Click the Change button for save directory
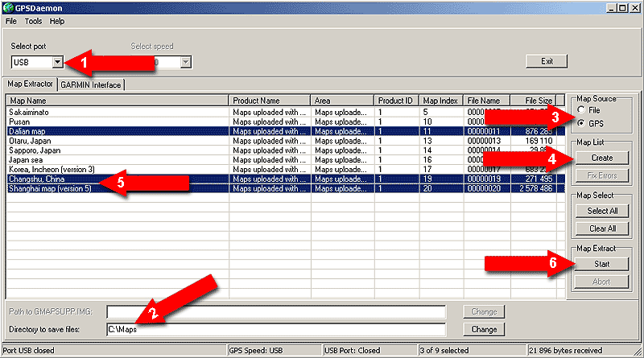This screenshot has height=358, width=644. tap(484, 329)
